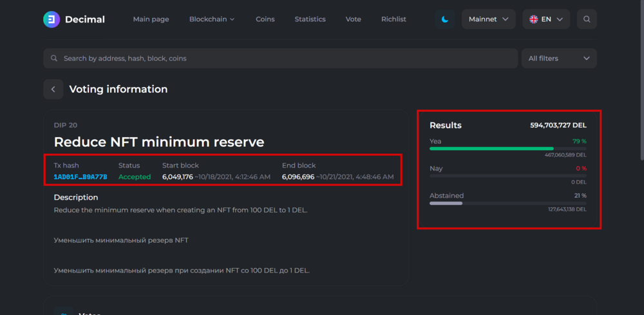Open the search magnifier button in header
Viewport: 644px width, 315px height.
[x=587, y=19]
